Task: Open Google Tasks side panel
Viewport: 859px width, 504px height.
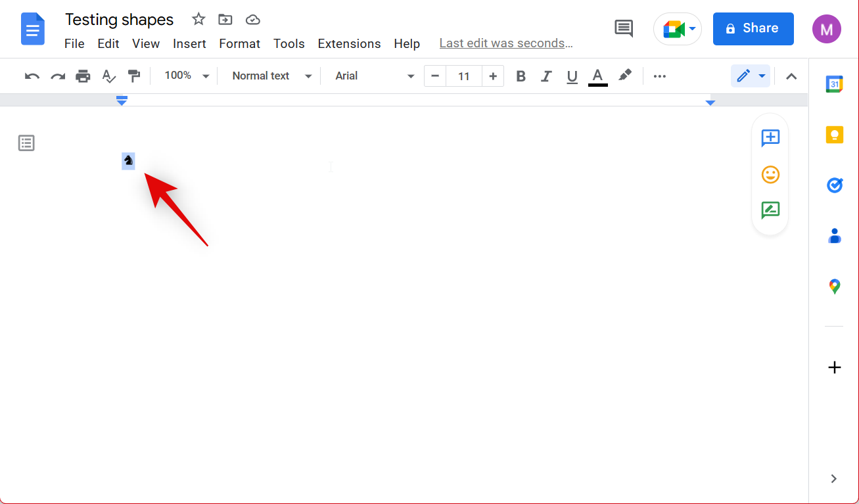Action: pyautogui.click(x=834, y=185)
